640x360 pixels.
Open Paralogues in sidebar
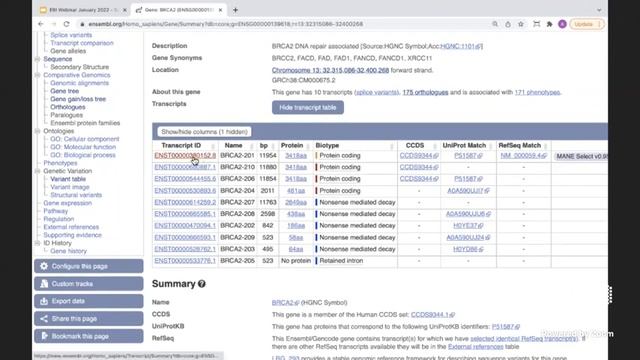[x=67, y=115]
